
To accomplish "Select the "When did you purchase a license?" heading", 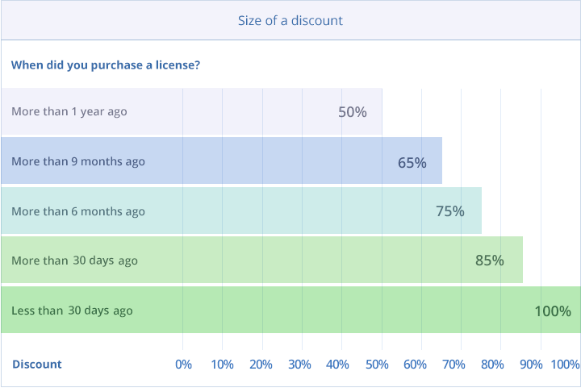I will 106,65.
